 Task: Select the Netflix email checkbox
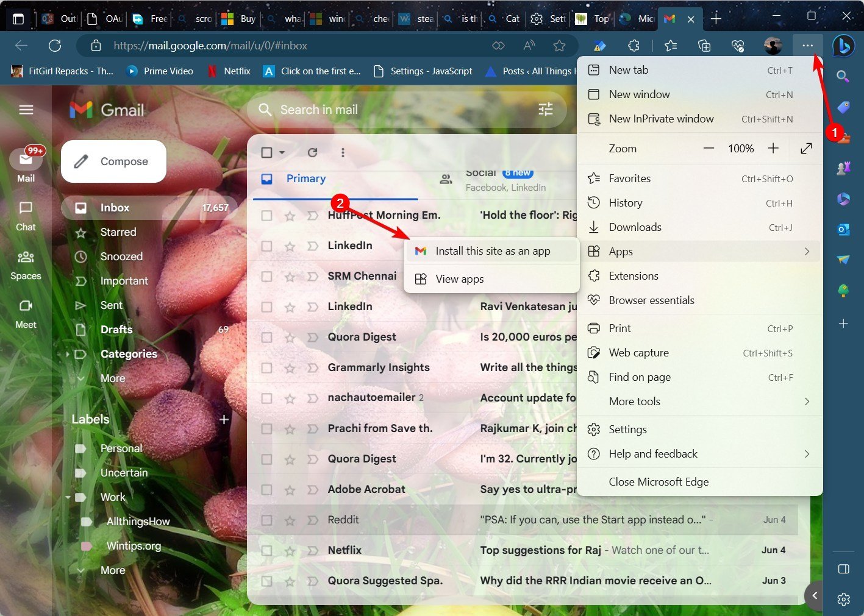point(266,550)
